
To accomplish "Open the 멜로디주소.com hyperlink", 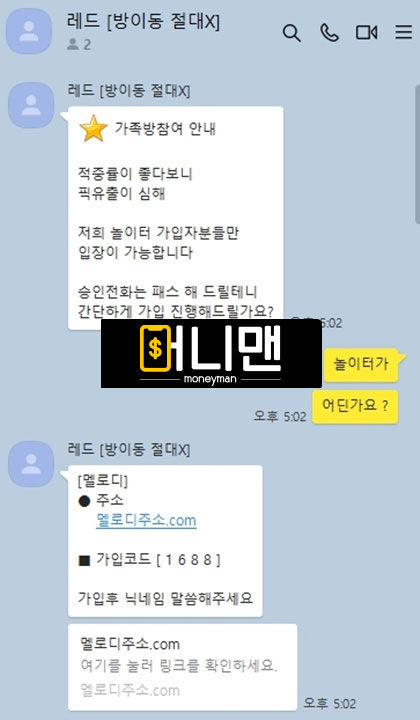I will [x=146, y=520].
